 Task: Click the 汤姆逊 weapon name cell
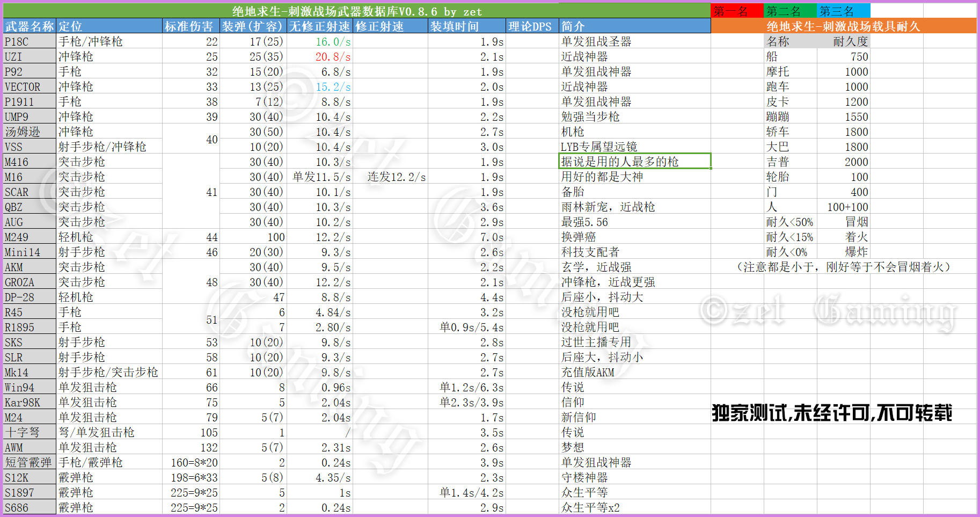click(x=30, y=132)
